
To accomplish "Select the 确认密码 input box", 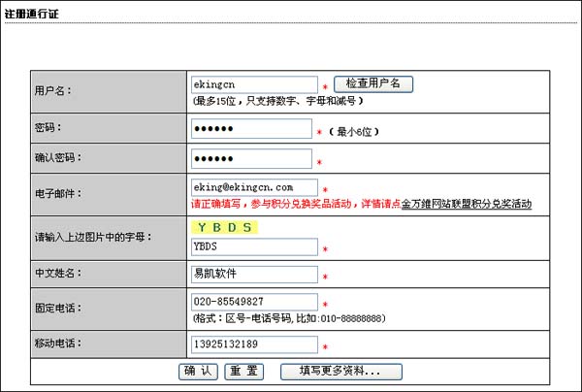I will coord(251,158).
